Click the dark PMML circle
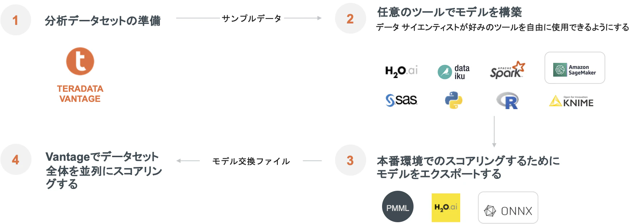This screenshot has width=644, height=224. (x=398, y=207)
